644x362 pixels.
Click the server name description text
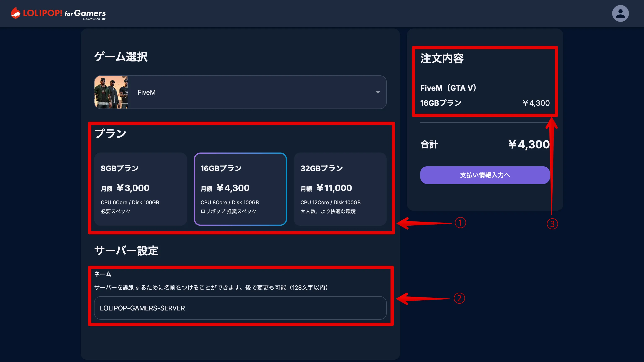(x=211, y=287)
